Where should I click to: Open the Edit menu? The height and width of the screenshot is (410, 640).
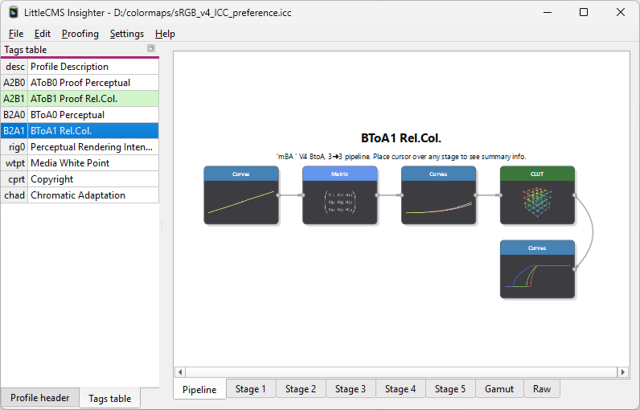[x=42, y=33]
